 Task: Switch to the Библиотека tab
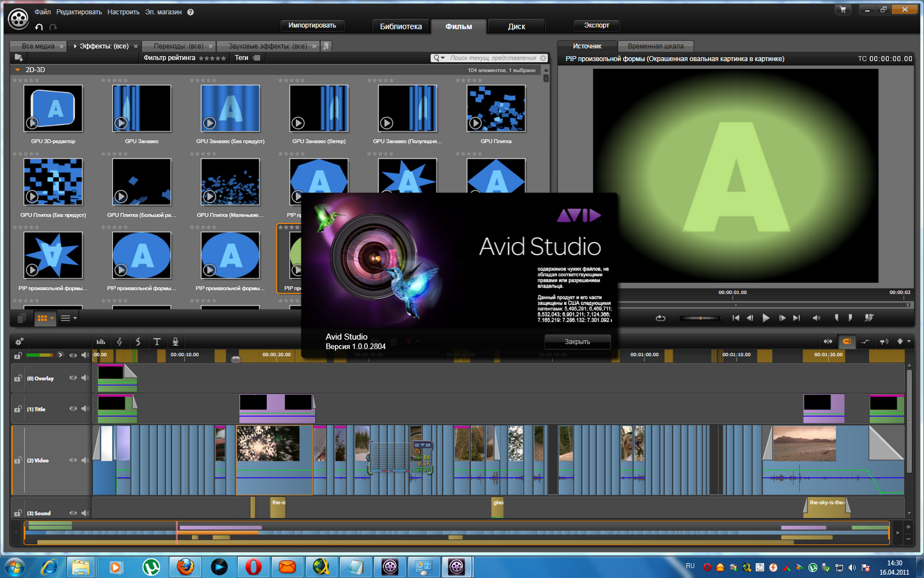[x=401, y=26]
